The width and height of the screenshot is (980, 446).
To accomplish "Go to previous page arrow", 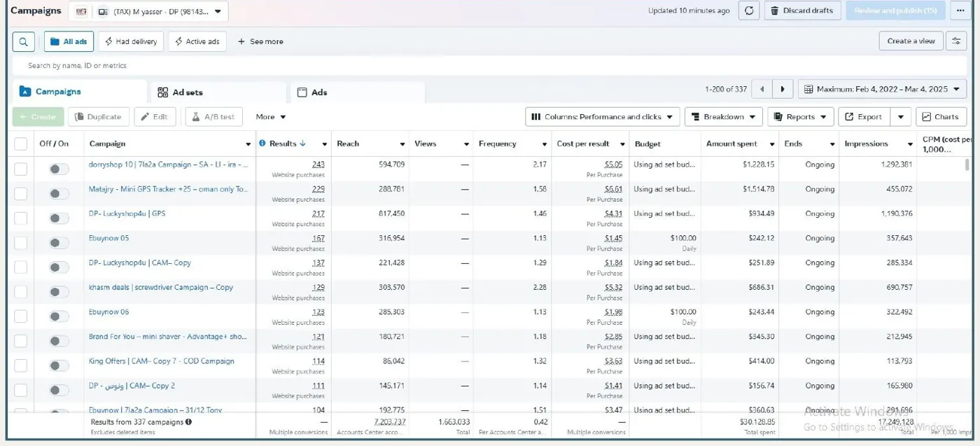I will point(762,89).
